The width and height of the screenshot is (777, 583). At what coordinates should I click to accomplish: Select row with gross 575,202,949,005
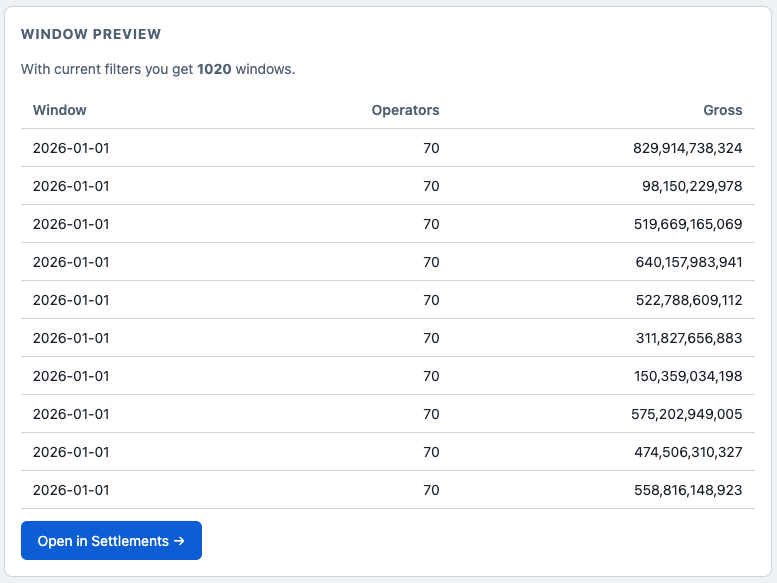pyautogui.click(x=388, y=414)
